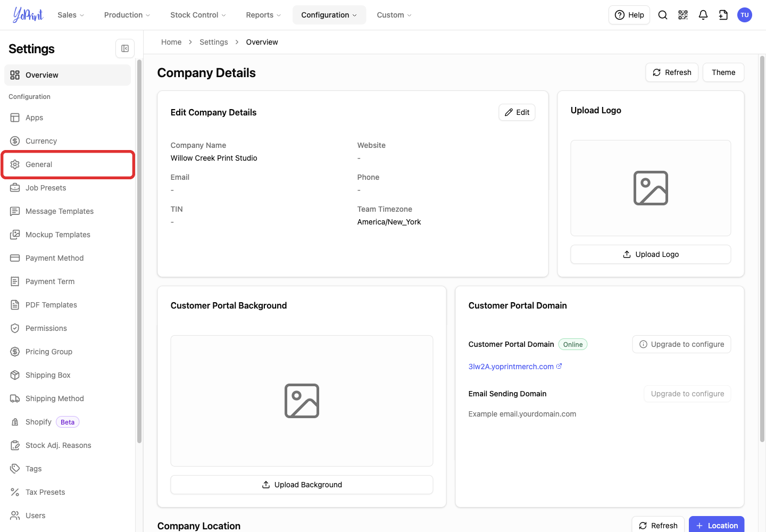Click the America/New_York timezone value

click(389, 222)
